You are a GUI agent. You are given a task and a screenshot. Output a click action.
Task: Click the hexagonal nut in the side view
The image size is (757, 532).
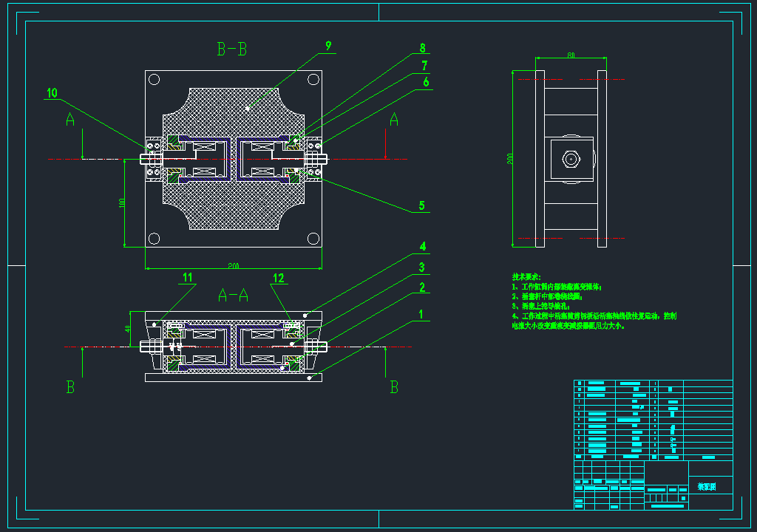point(571,159)
